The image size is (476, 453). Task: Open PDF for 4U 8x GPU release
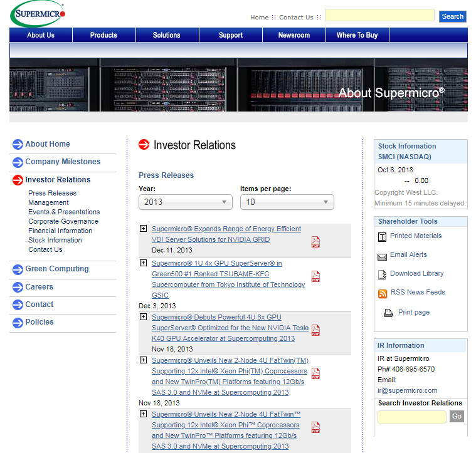click(x=315, y=330)
